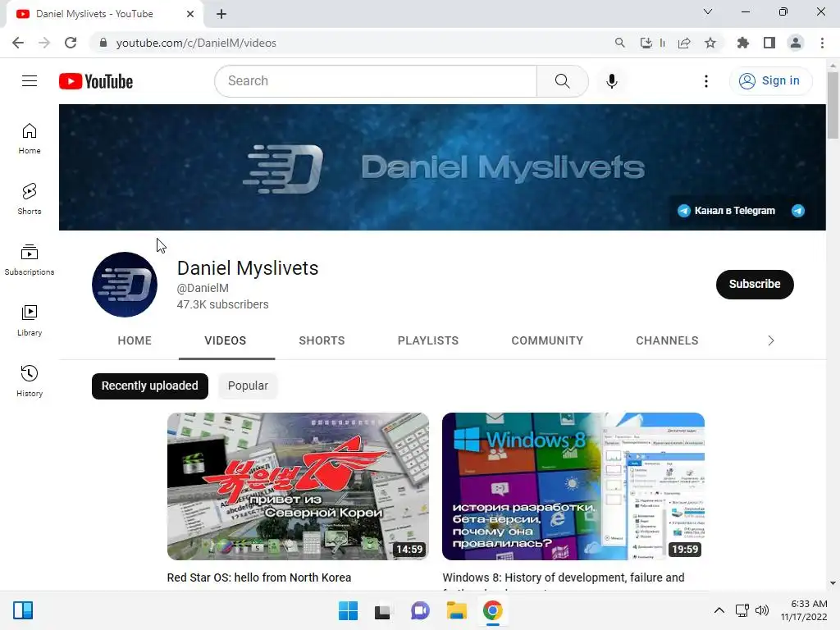The image size is (840, 630).
Task: Click the browser back arrow
Action: click(18, 43)
